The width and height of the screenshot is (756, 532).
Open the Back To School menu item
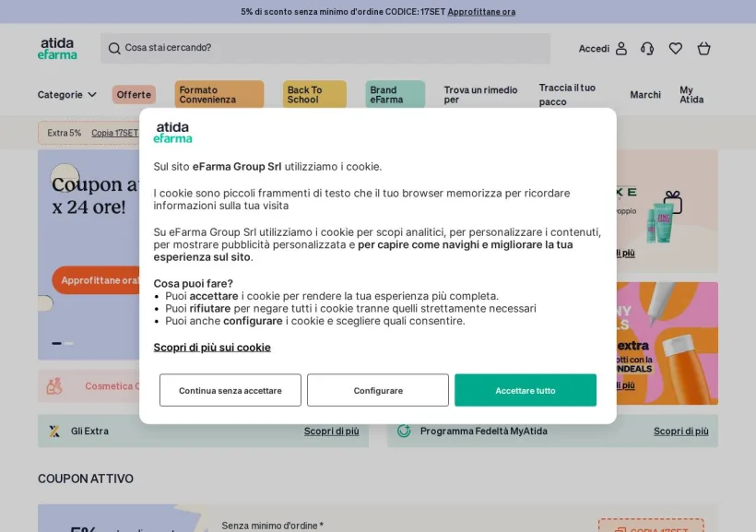coord(314,95)
